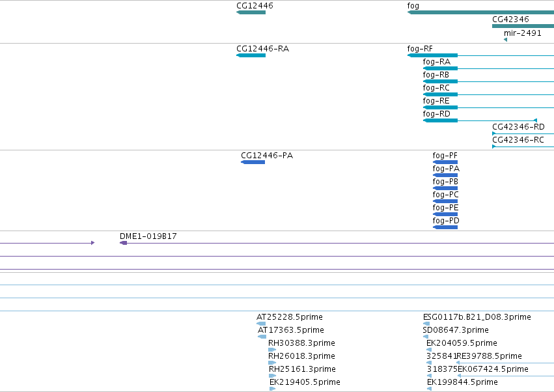Click the CG42346-RC transcript label
The width and height of the screenshot is (554, 392).
(518, 140)
